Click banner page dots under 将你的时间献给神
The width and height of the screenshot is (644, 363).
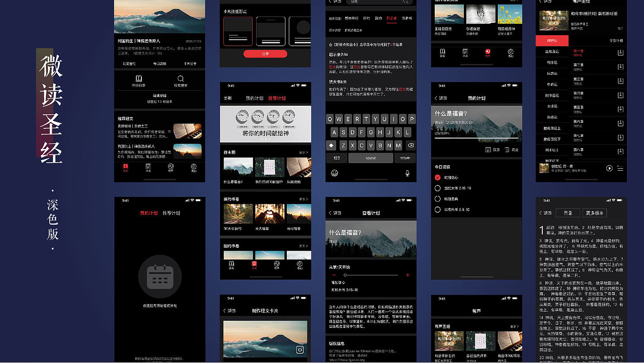point(265,139)
